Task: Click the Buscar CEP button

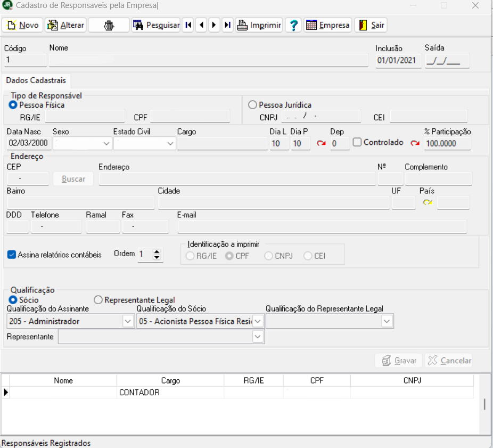Action: point(73,178)
